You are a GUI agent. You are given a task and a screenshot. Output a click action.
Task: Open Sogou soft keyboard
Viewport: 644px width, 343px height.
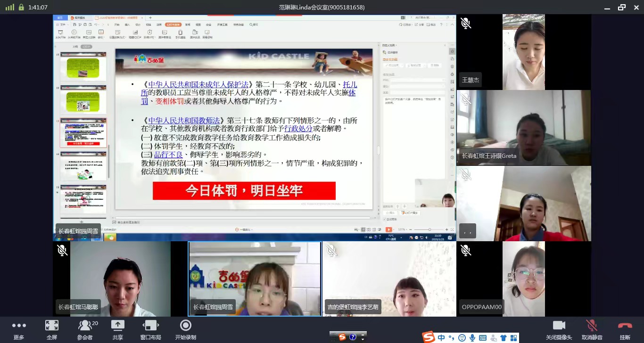tap(483, 338)
